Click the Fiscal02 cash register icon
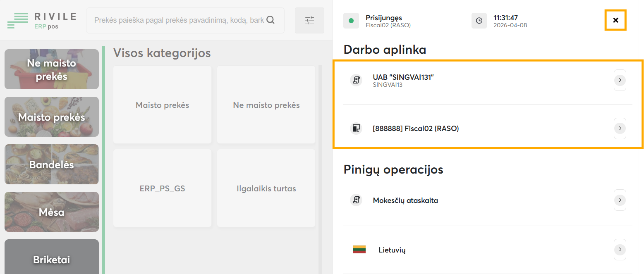This screenshot has height=274, width=644. pyautogui.click(x=356, y=129)
